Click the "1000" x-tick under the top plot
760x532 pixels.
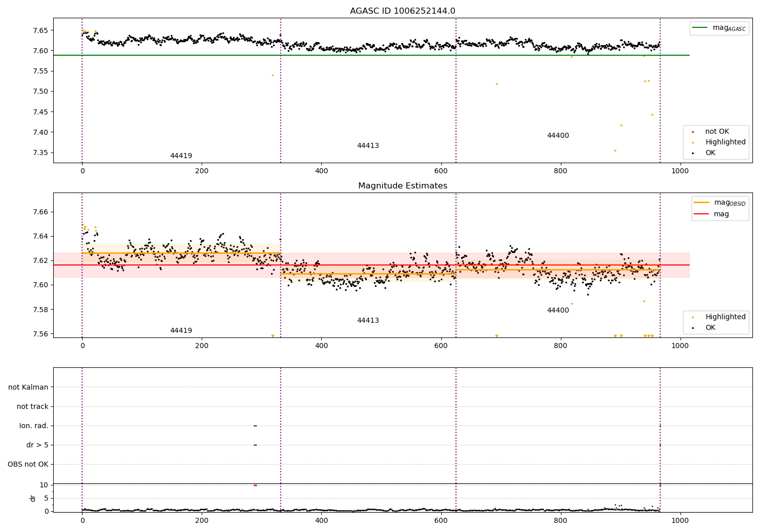pyautogui.click(x=680, y=171)
